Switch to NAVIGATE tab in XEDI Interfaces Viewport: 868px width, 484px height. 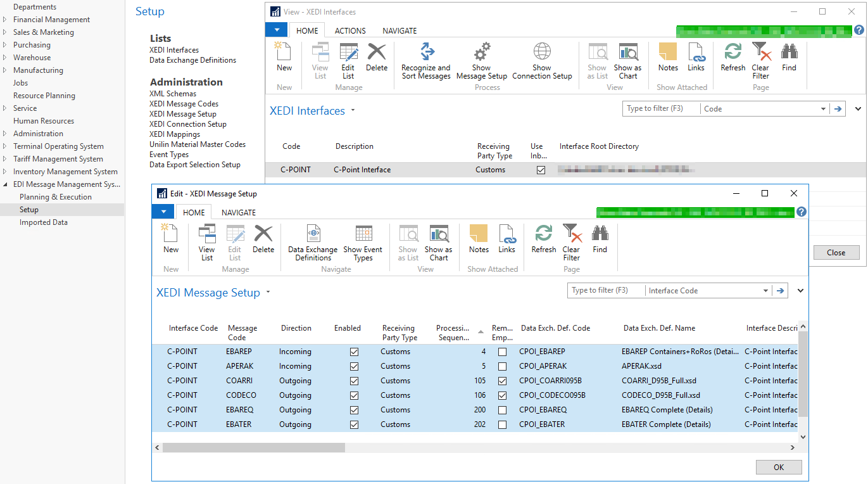click(x=399, y=30)
